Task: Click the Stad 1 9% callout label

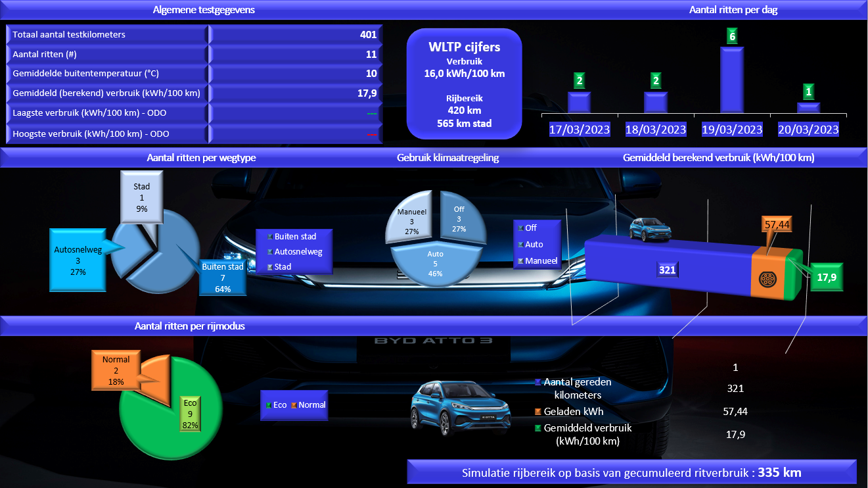Action: pyautogui.click(x=142, y=197)
